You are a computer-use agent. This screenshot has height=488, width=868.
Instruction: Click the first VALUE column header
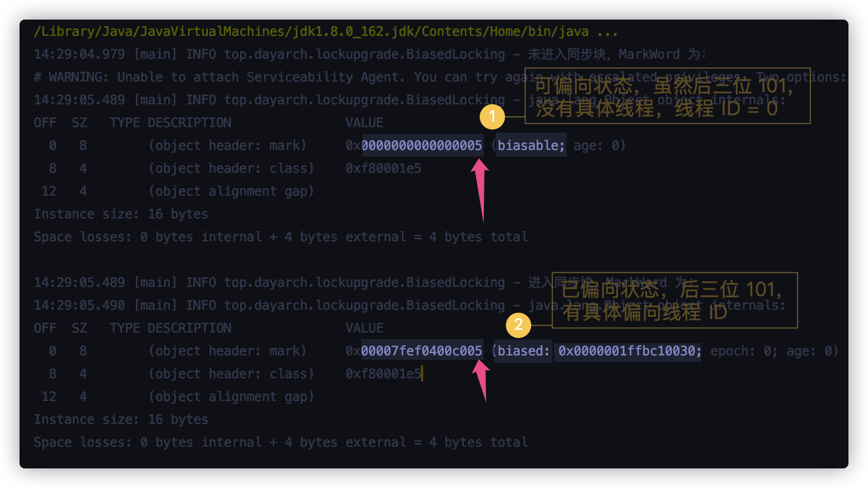[364, 123]
